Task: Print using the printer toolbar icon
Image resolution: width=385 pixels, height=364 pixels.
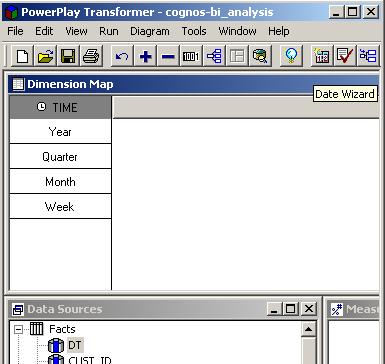Action: point(91,56)
